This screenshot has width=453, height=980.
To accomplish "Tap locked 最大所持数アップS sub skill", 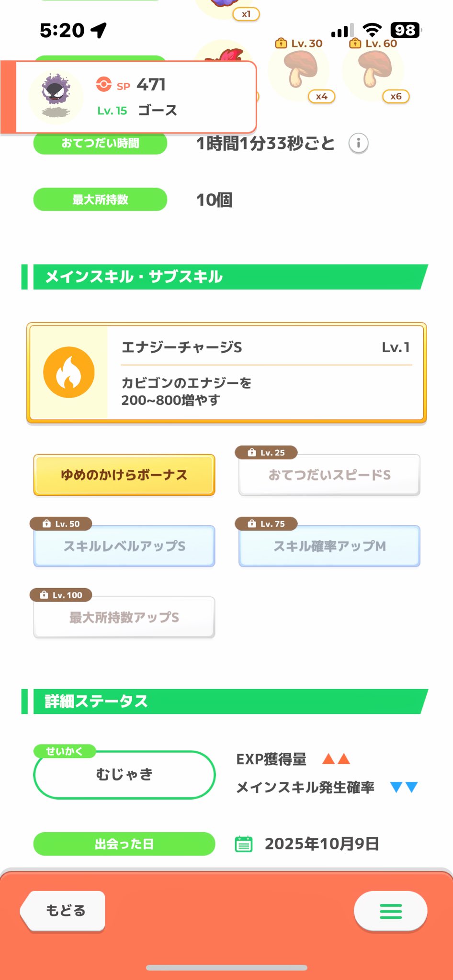I will [x=124, y=617].
